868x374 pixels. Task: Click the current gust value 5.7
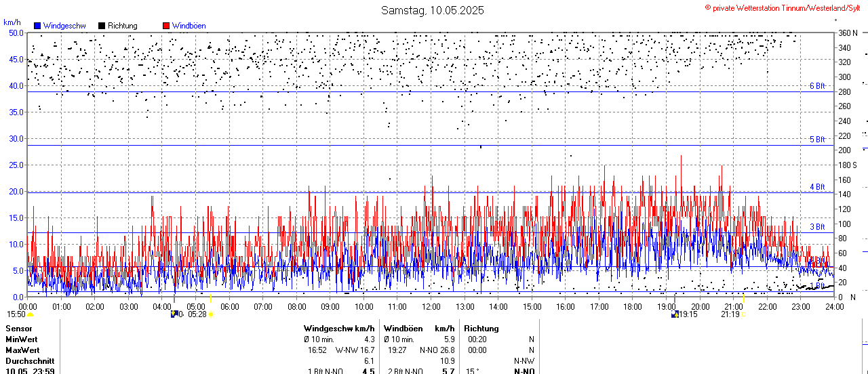449,371
